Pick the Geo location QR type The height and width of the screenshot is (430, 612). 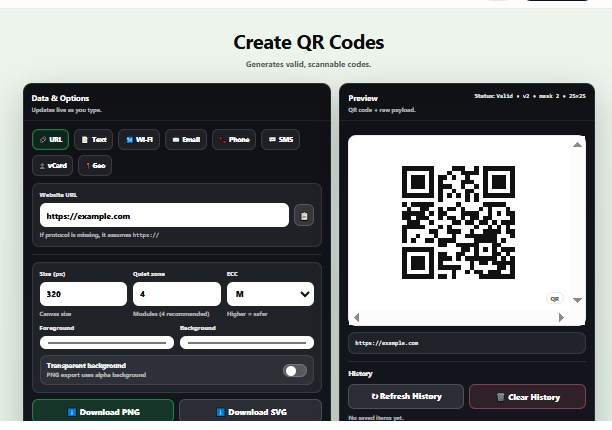tap(95, 165)
